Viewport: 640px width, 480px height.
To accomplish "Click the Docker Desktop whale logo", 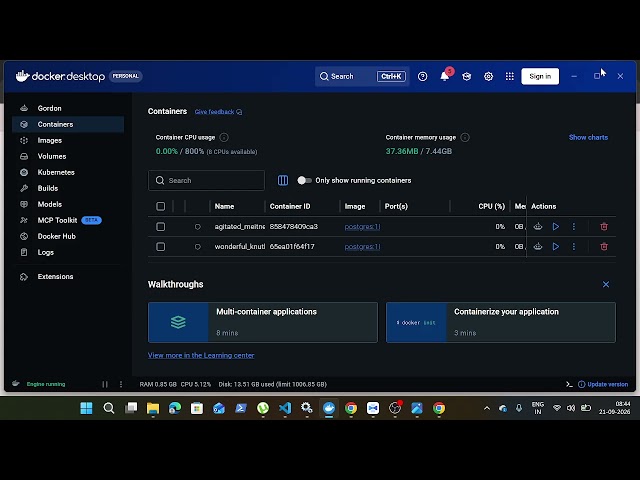I will 22,76.
